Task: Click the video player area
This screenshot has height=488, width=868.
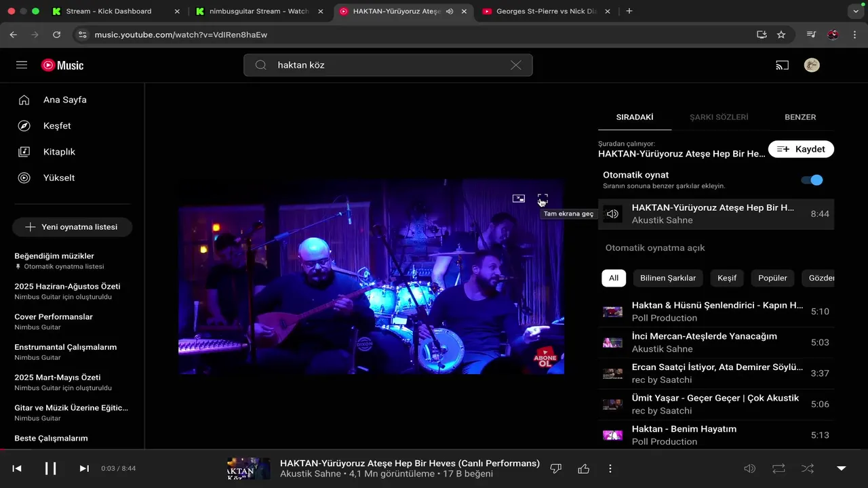Action: [371, 277]
